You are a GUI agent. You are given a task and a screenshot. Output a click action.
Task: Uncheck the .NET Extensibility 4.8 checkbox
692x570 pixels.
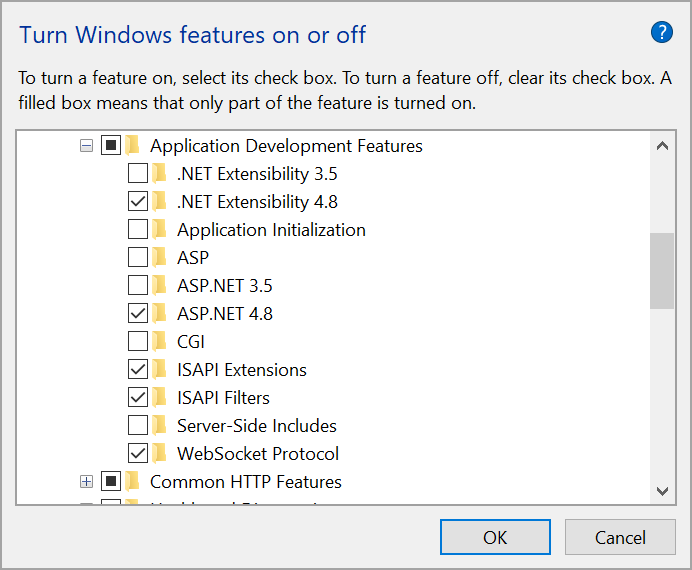point(138,202)
